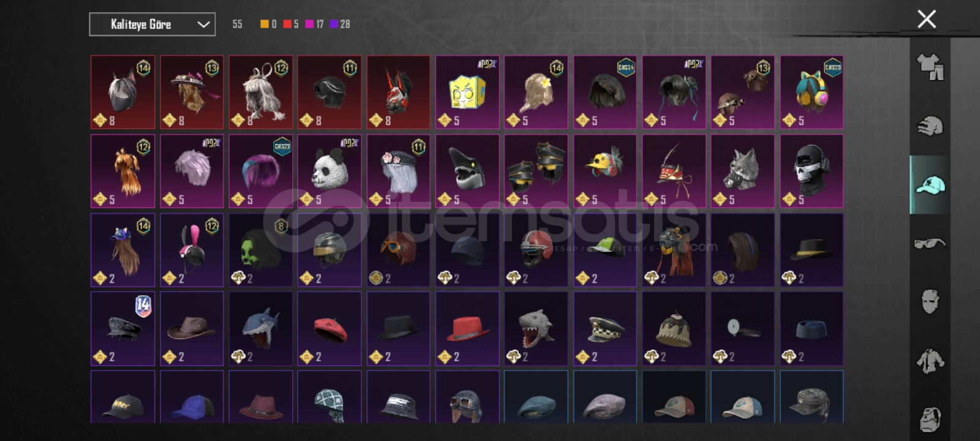Select the panda head mask item
Viewport: 980px width, 441px height.
click(330, 171)
